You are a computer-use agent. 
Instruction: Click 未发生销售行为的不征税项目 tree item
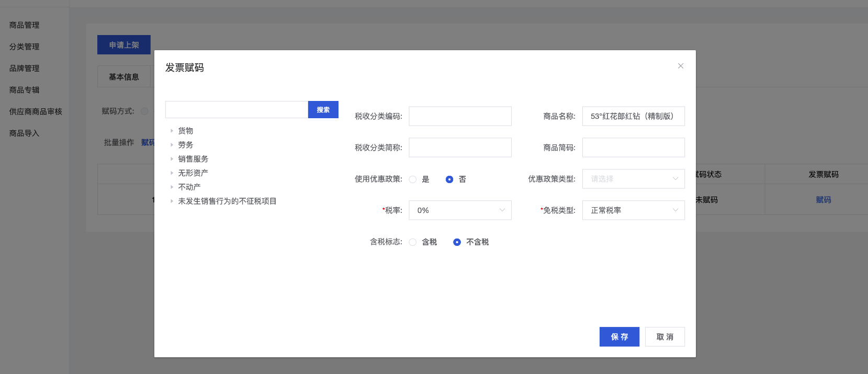(227, 201)
